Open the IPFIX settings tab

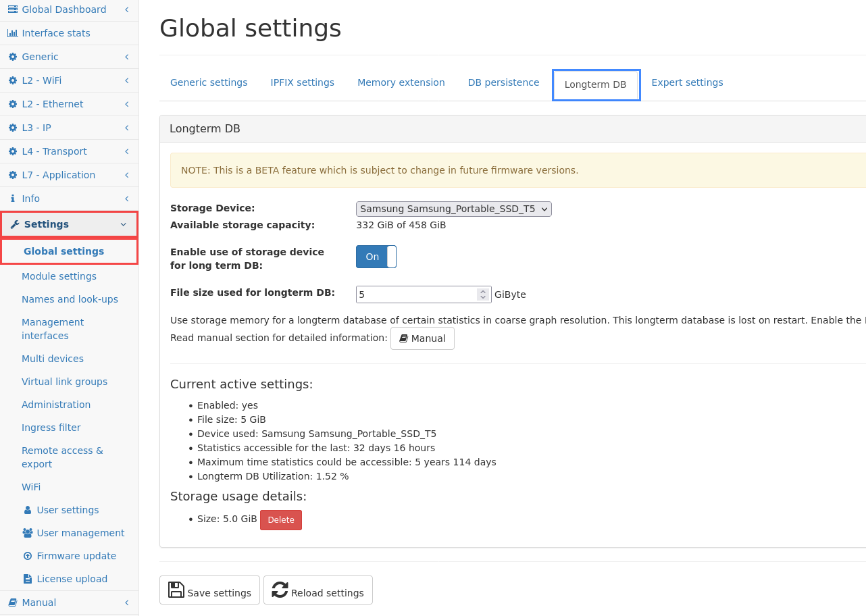(303, 82)
